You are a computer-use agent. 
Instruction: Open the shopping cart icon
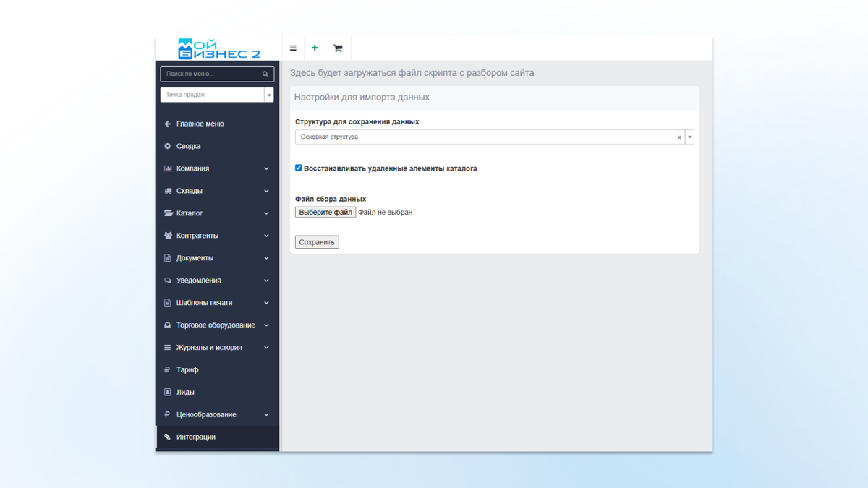pos(338,48)
